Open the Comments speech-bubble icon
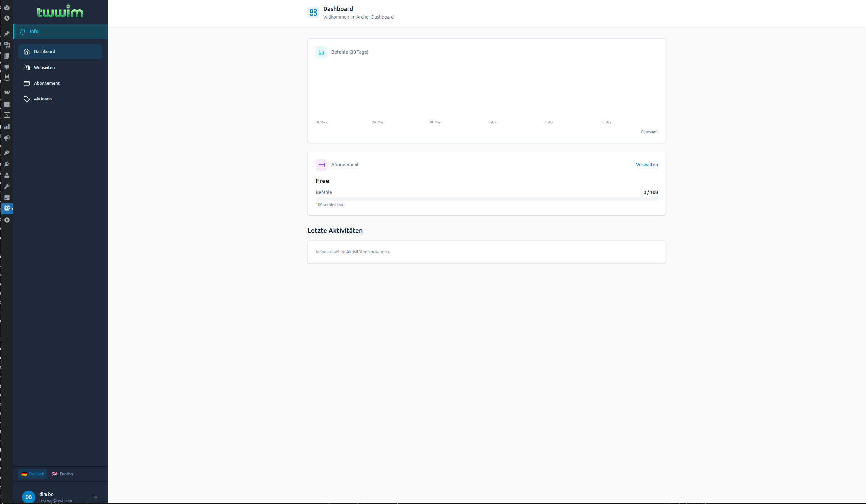The height and width of the screenshot is (504, 866). tap(7, 67)
